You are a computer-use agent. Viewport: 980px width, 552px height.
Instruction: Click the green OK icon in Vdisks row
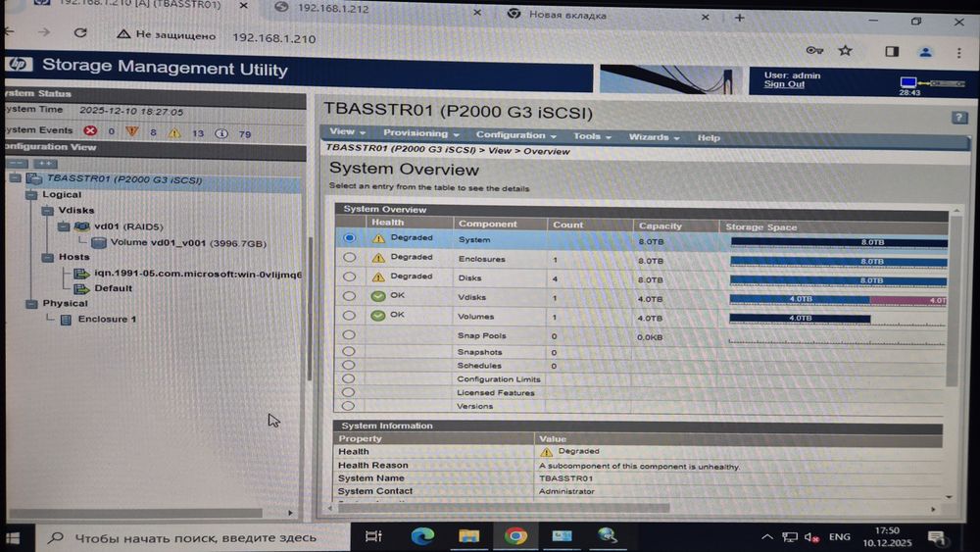[x=377, y=296]
